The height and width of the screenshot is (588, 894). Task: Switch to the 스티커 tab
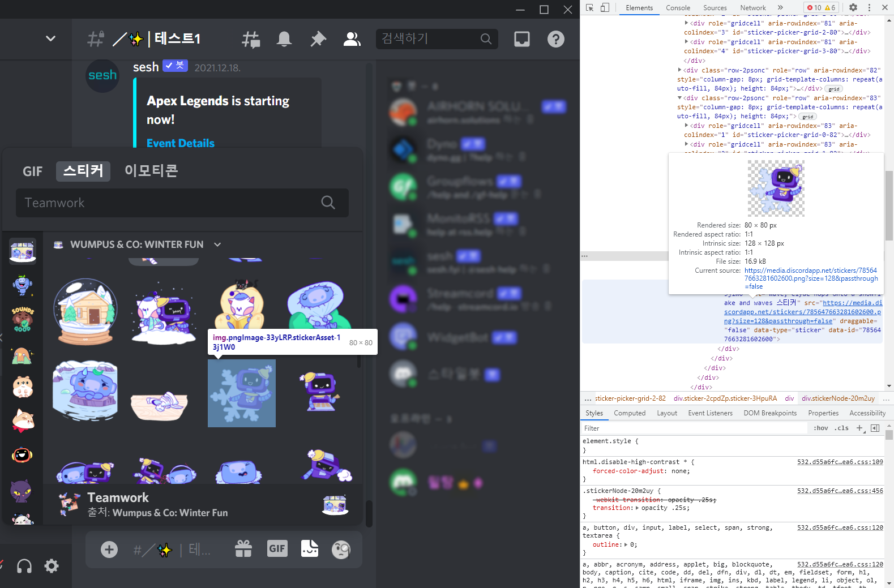point(83,171)
